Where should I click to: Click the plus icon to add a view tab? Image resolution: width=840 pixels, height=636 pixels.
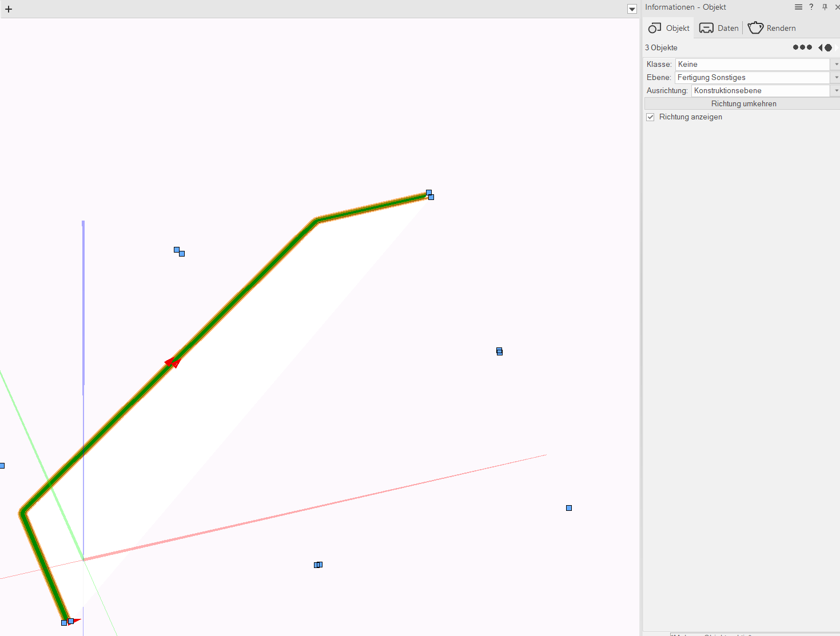[x=9, y=9]
